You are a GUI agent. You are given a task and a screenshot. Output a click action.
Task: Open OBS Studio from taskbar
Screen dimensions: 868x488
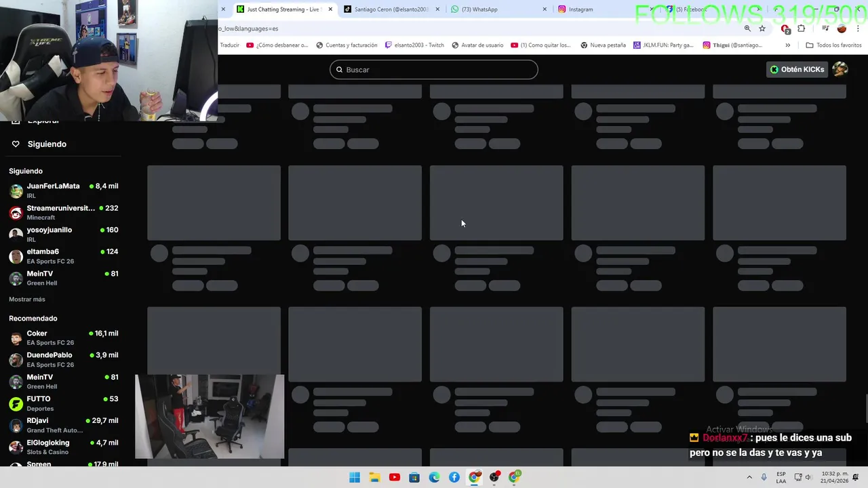coord(494,477)
